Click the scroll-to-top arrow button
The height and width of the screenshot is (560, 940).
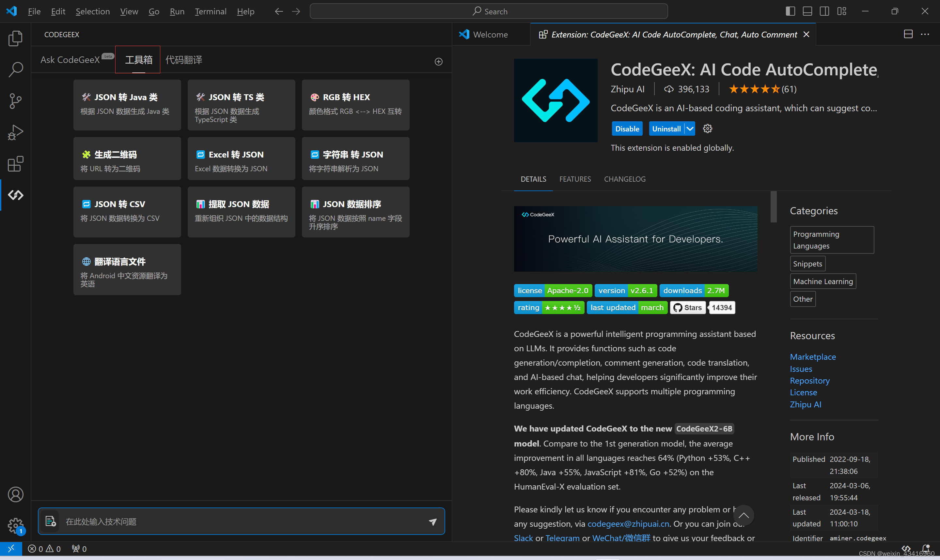pos(743,515)
